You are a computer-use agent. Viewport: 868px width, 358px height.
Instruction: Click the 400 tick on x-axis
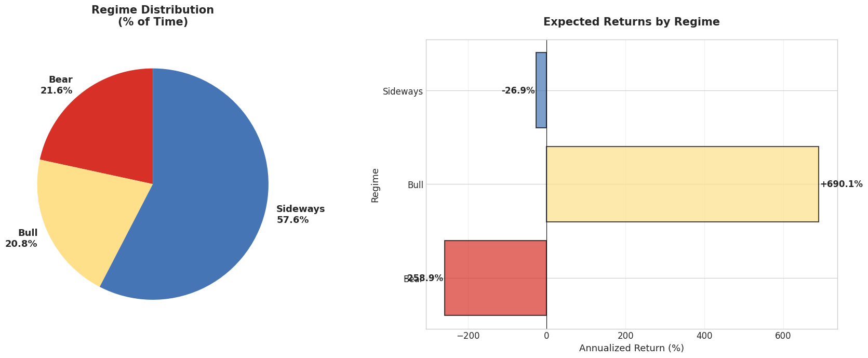[704, 336]
